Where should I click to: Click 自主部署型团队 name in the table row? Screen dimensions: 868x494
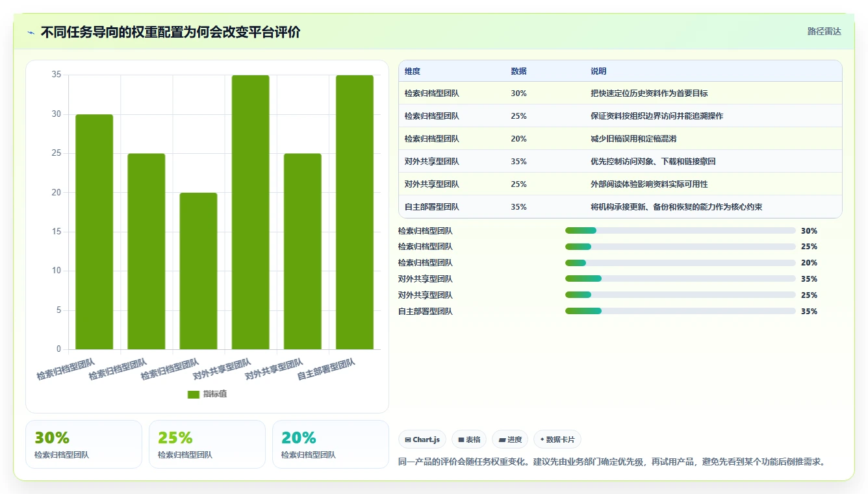tap(431, 207)
